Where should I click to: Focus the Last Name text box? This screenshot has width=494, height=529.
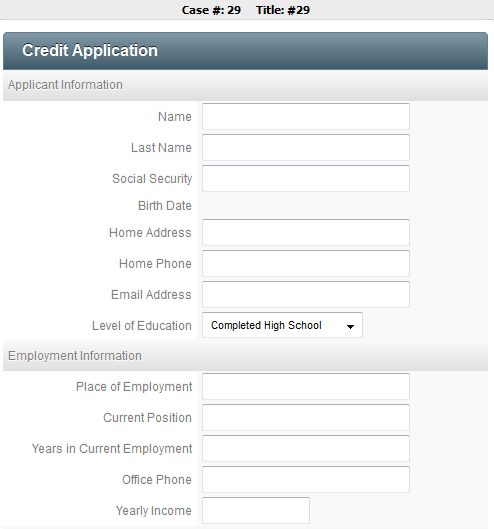pyautogui.click(x=306, y=147)
